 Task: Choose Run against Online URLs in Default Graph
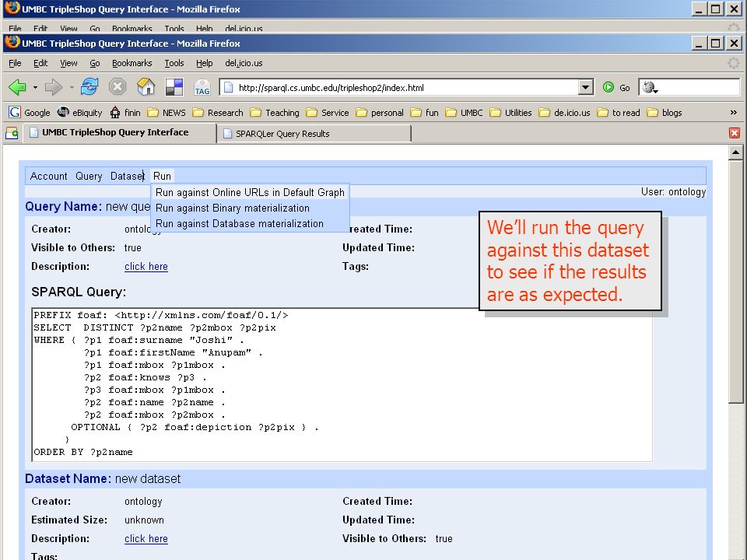click(x=250, y=192)
